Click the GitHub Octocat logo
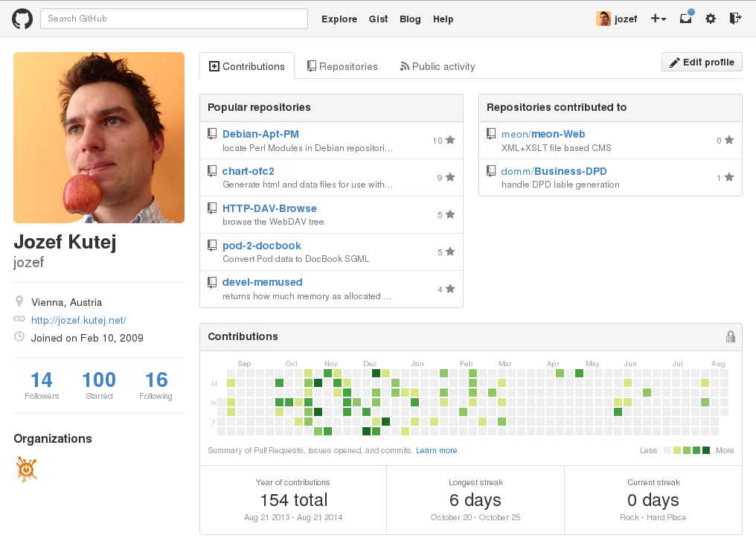Screen dimensions: 756x544 point(22,19)
